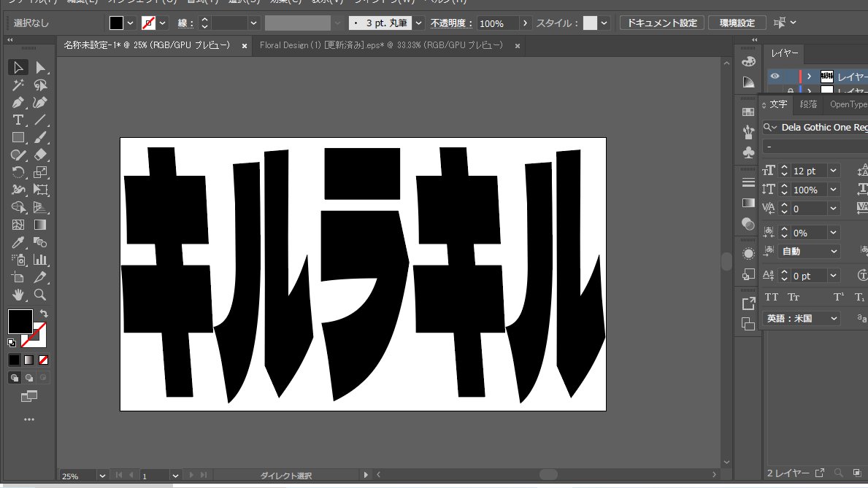The height and width of the screenshot is (488, 868).
Task: Select the Zoom tool magnifier
Action: pos(40,295)
